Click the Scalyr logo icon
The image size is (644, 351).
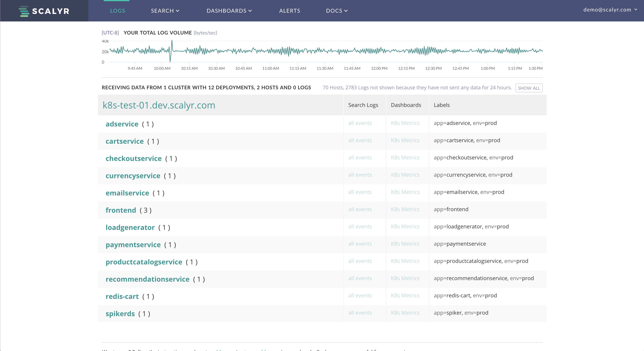click(24, 11)
